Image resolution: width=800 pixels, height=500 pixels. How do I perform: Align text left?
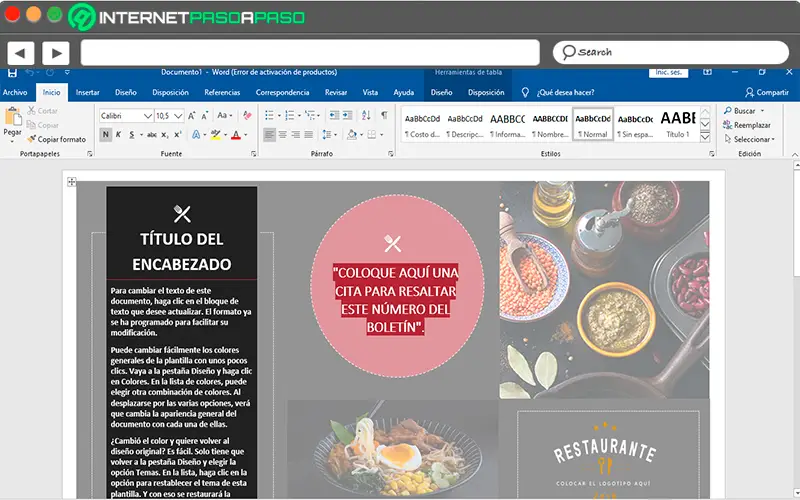click(x=269, y=135)
